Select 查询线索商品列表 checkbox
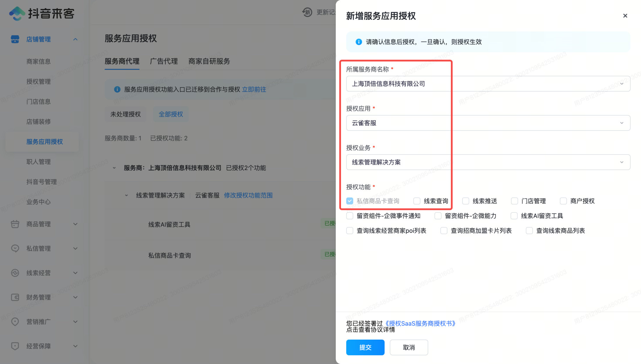Image resolution: width=641 pixels, height=364 pixels. point(529,231)
